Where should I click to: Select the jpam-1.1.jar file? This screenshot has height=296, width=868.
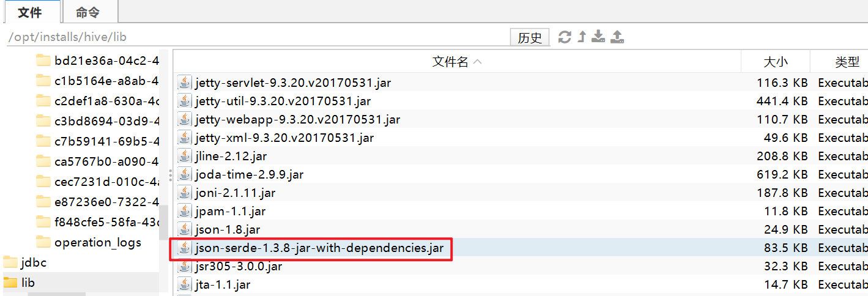point(230,211)
